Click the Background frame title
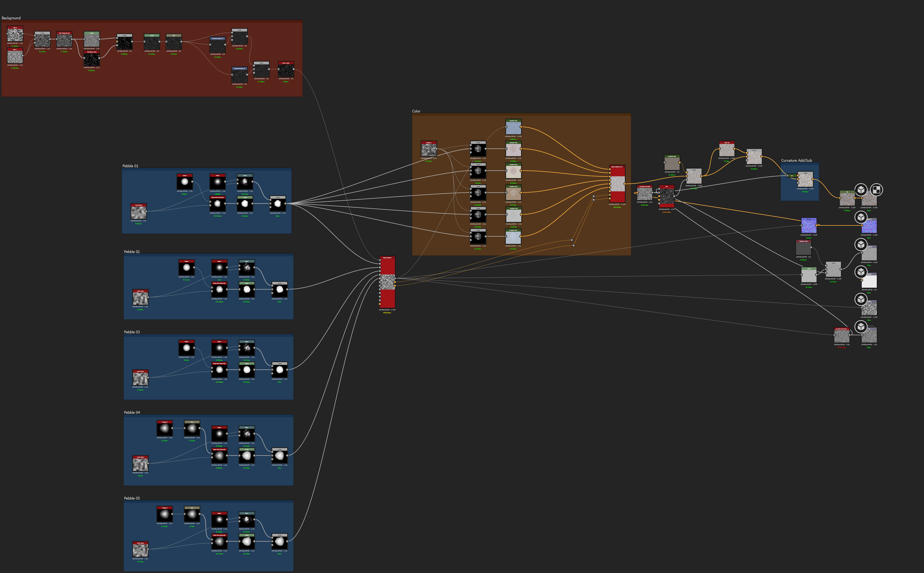 (11, 18)
